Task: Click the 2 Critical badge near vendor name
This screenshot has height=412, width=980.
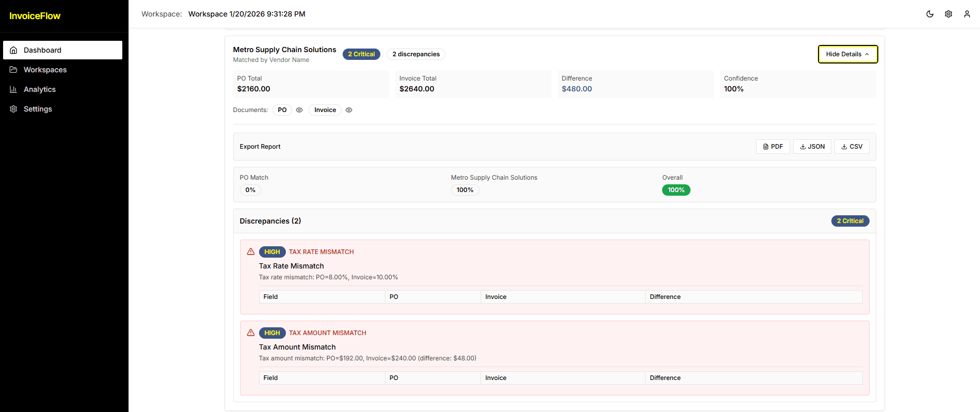Action: point(361,54)
